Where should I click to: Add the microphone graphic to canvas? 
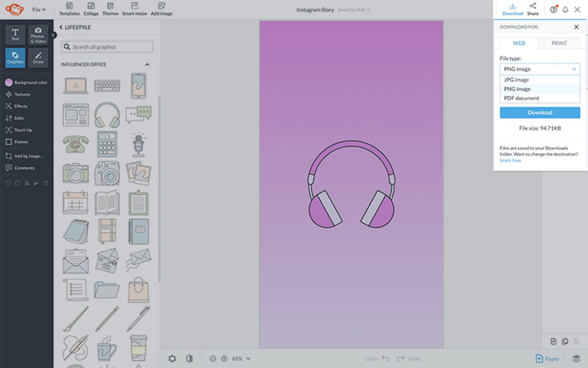[x=138, y=145]
